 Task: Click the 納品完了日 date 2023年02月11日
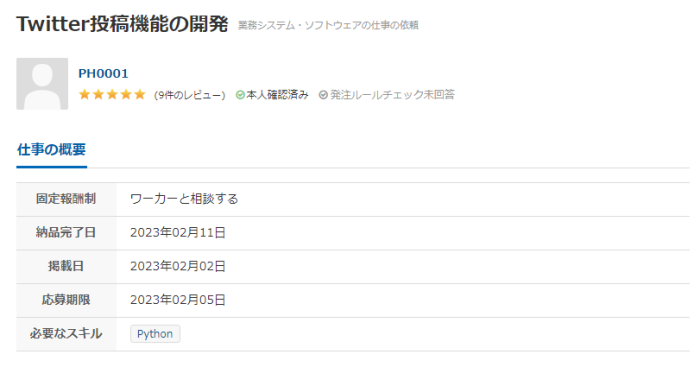tap(178, 233)
